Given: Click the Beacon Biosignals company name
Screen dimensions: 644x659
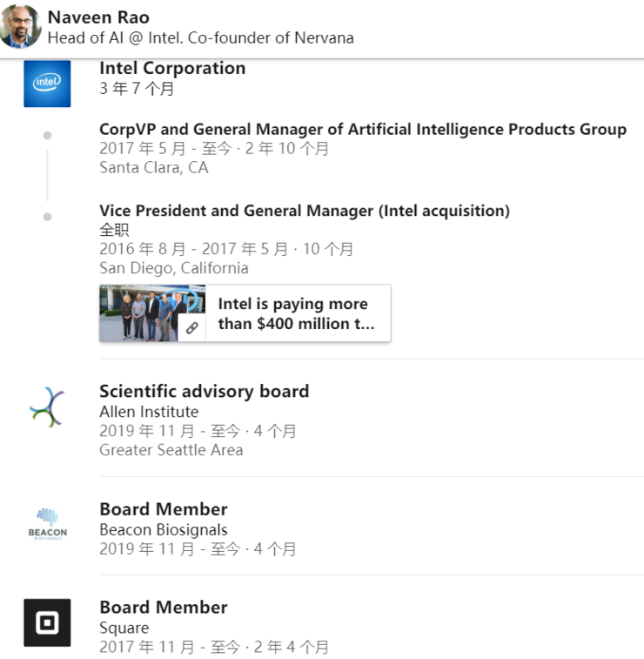Looking at the screenshot, I should [x=164, y=529].
